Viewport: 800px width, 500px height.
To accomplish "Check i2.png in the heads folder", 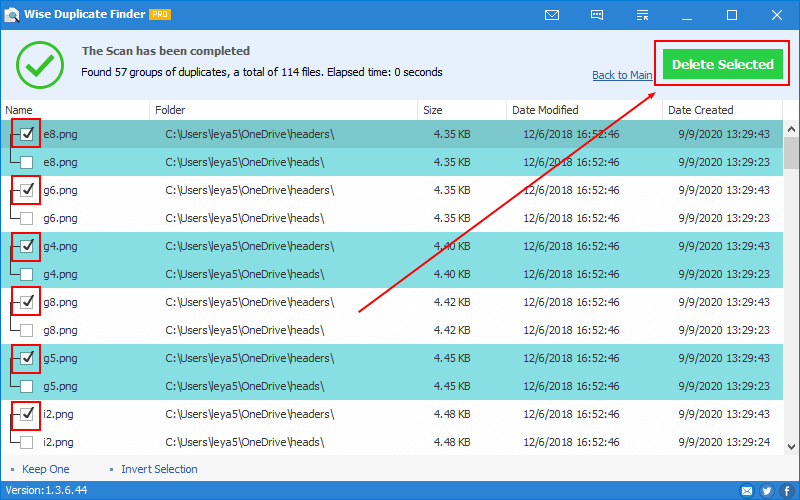I will coord(27,442).
